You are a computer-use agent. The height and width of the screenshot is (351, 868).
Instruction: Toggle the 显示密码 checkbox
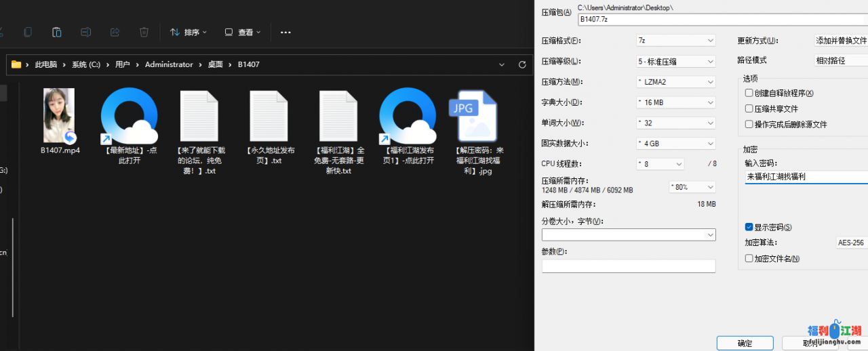pos(749,227)
